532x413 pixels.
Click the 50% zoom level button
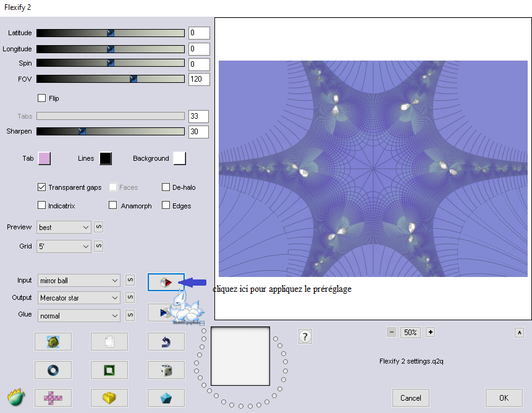[x=410, y=332]
